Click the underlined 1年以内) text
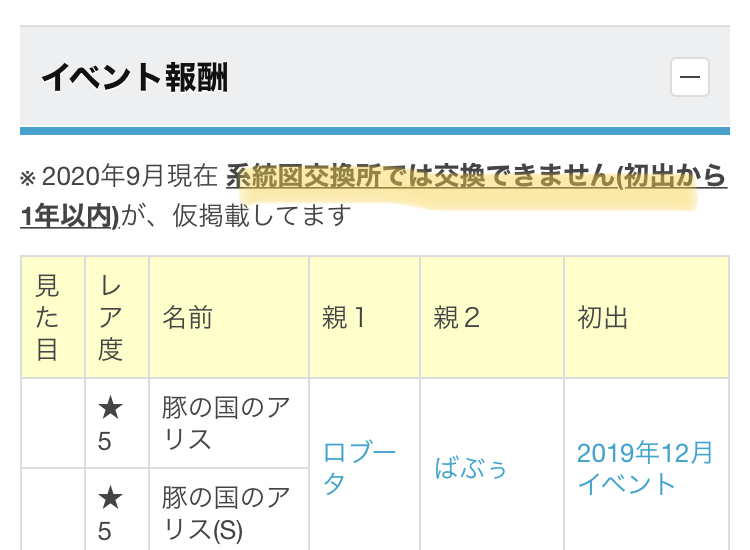This screenshot has height=550, width=750. coord(69,216)
